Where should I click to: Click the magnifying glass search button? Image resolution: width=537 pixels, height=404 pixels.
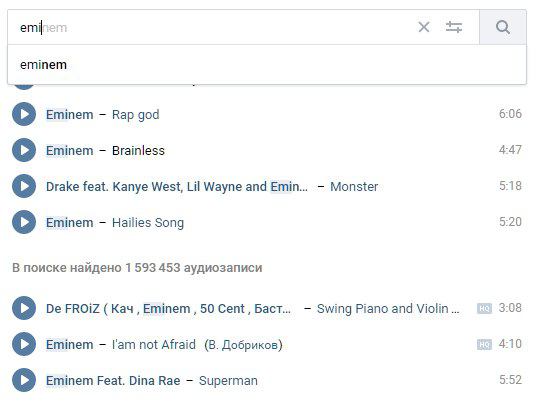[503, 27]
